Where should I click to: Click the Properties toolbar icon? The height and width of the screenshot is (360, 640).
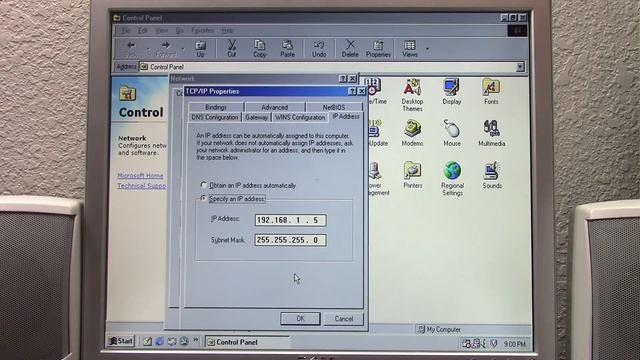378,49
